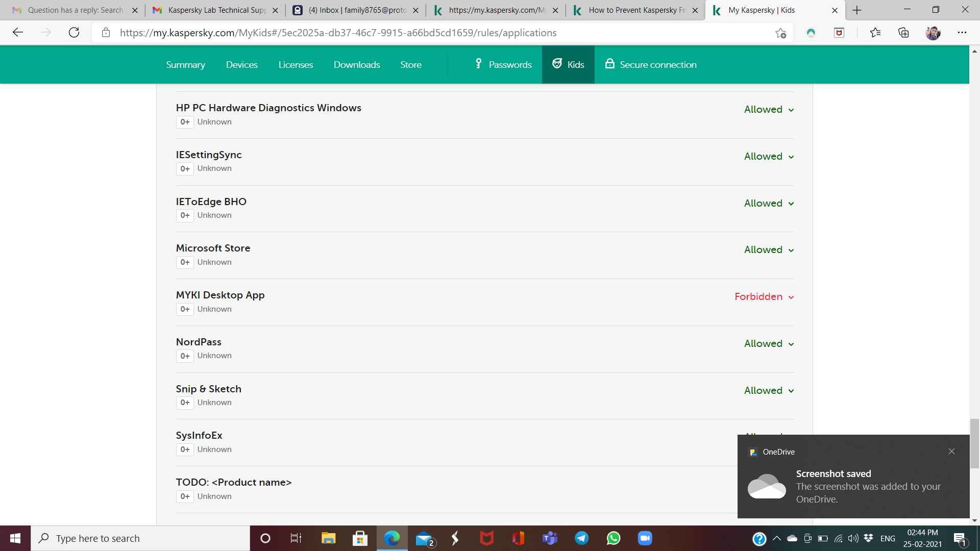Open Edge settings three-dots menu
The width and height of the screenshot is (980, 551).
click(x=962, y=33)
